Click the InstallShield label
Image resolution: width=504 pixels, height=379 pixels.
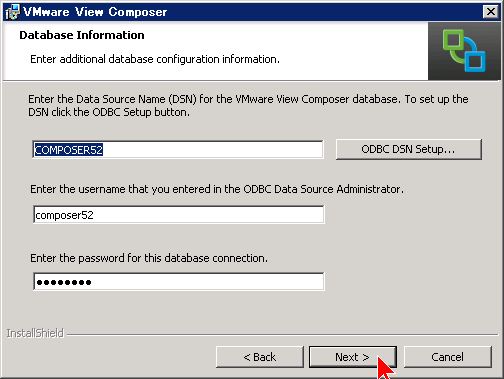click(35, 333)
